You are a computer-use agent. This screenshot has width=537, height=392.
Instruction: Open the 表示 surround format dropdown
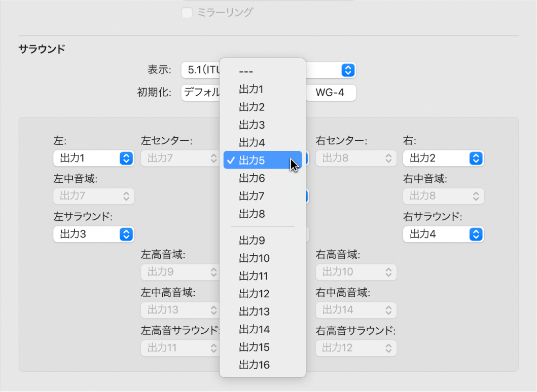(x=347, y=70)
